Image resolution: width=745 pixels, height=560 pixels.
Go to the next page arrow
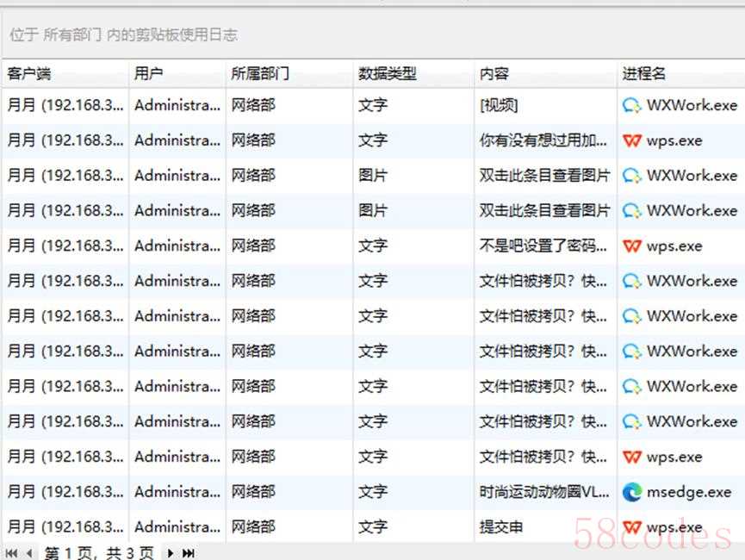pos(171,552)
